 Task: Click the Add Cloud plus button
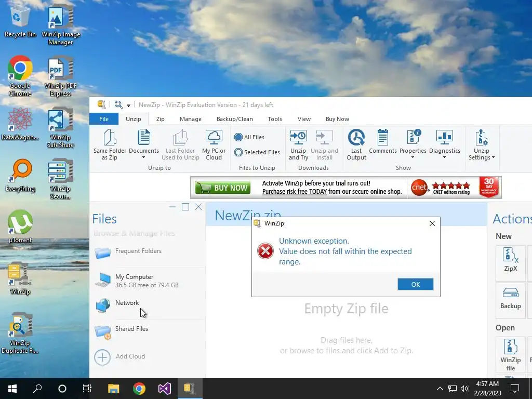(102, 357)
